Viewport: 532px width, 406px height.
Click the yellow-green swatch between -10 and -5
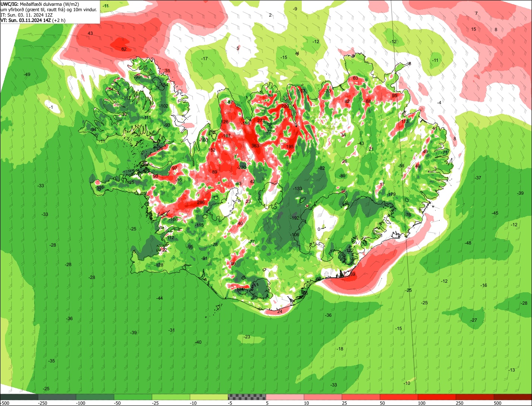209,397
